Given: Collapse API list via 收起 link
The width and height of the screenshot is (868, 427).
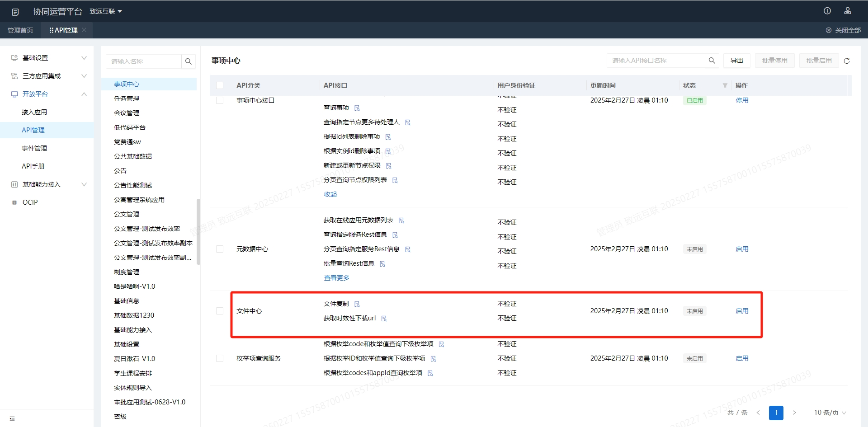Looking at the screenshot, I should tap(330, 194).
